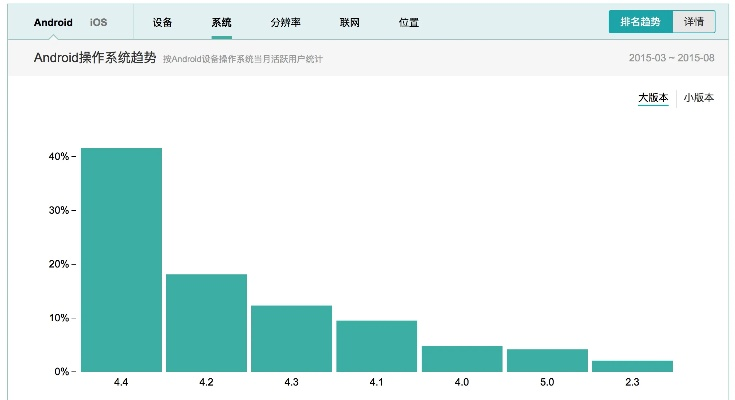
Task: Go to the 联网 tab
Action: point(349,22)
